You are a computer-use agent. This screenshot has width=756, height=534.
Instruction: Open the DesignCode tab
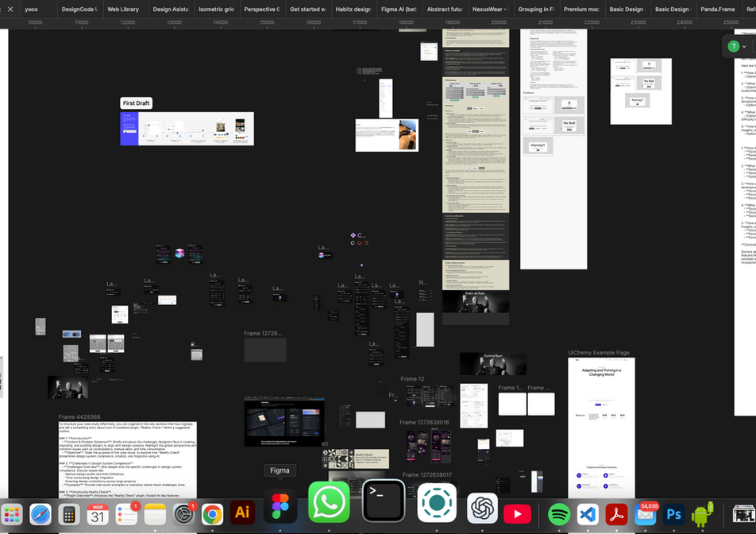click(x=80, y=10)
